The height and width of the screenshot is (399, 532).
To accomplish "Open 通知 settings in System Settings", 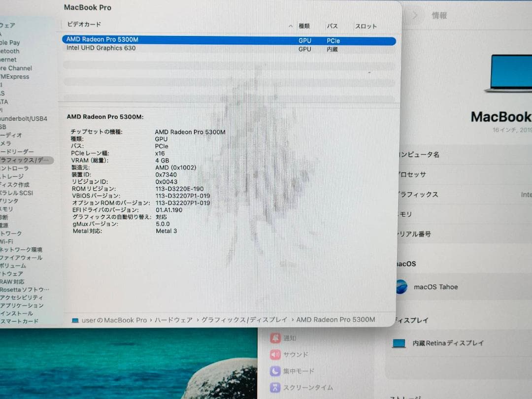I will pyautogui.click(x=290, y=338).
